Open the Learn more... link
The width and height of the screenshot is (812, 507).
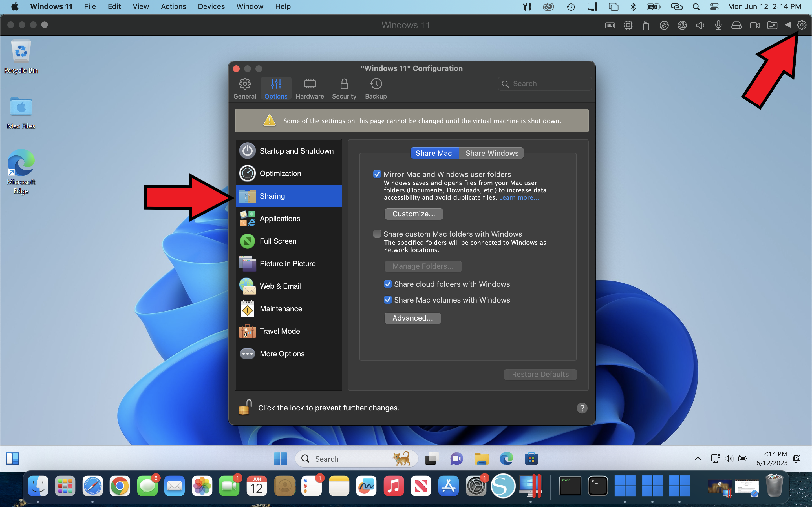point(519,197)
